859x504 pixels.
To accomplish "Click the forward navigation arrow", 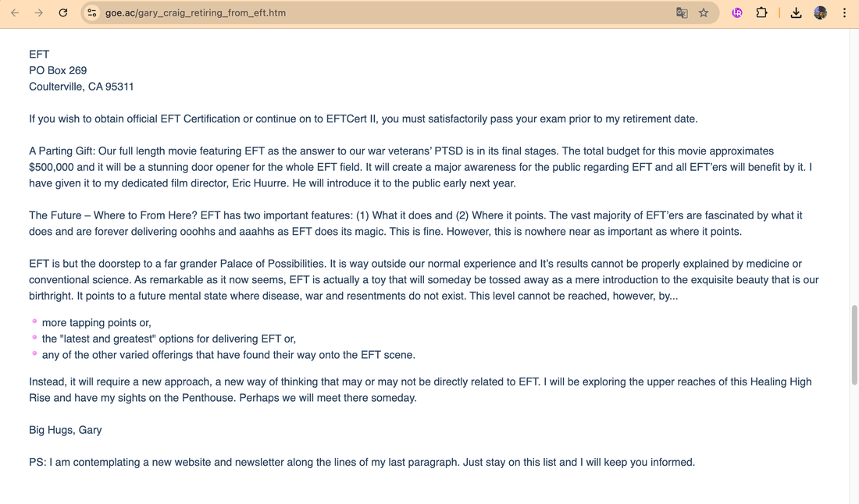I will [39, 12].
